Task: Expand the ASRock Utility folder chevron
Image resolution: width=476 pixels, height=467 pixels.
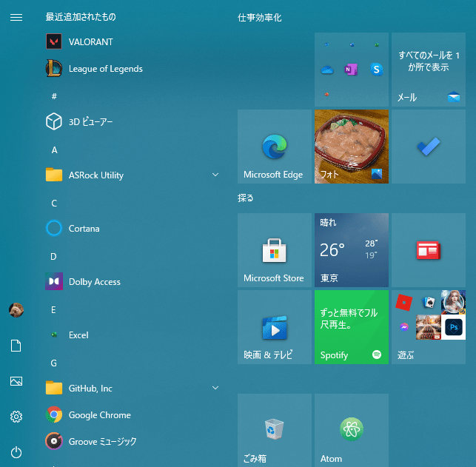Action: pyautogui.click(x=215, y=175)
